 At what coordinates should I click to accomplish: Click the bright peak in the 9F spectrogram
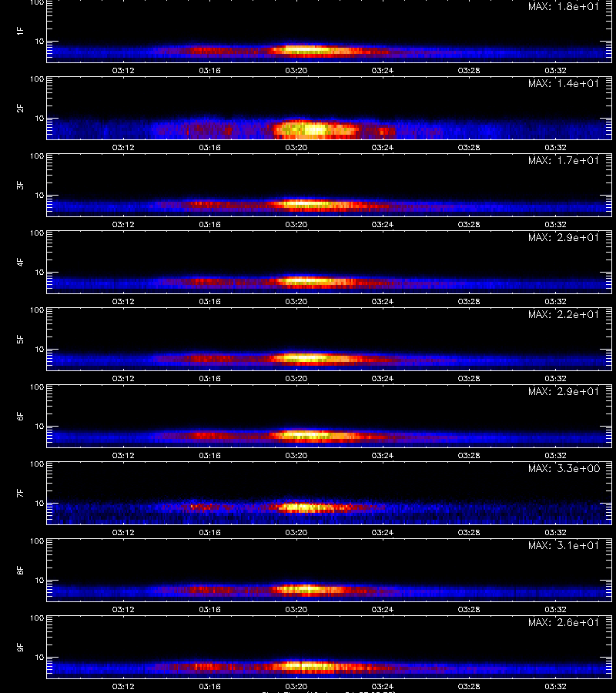click(x=305, y=665)
